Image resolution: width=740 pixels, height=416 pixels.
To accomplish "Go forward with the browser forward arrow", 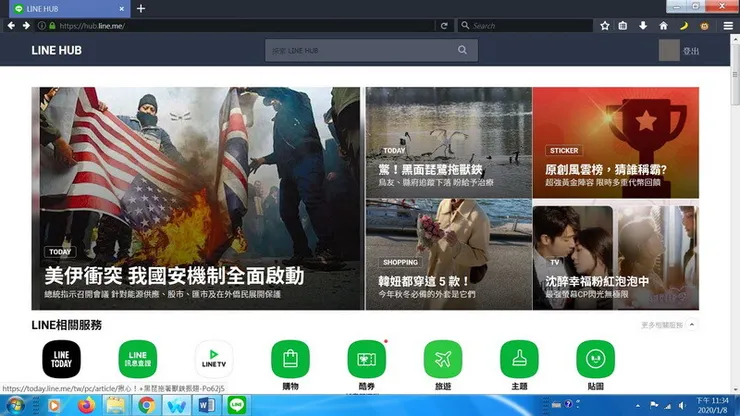I will (26, 25).
